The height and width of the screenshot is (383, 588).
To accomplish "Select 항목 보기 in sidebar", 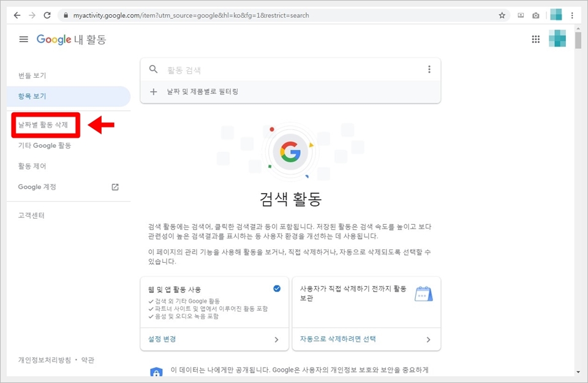I will [69, 96].
